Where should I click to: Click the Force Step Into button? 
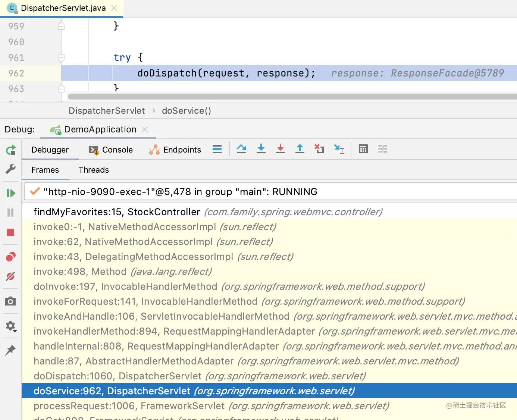tap(281, 149)
